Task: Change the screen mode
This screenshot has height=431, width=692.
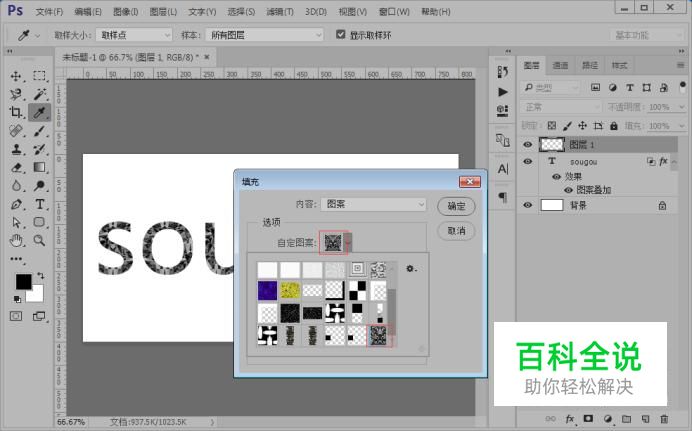Action: (39, 316)
